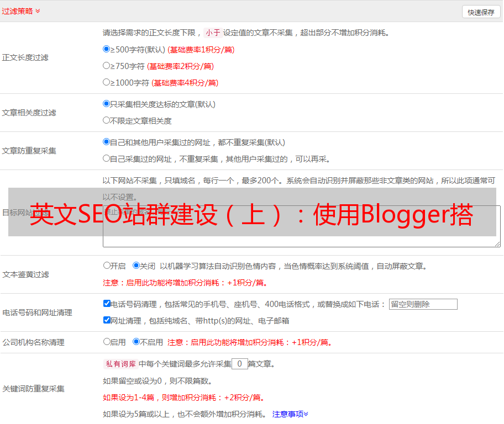Select 不启用 for 公司机构名称清理
The image size is (504, 424).
[x=136, y=341]
